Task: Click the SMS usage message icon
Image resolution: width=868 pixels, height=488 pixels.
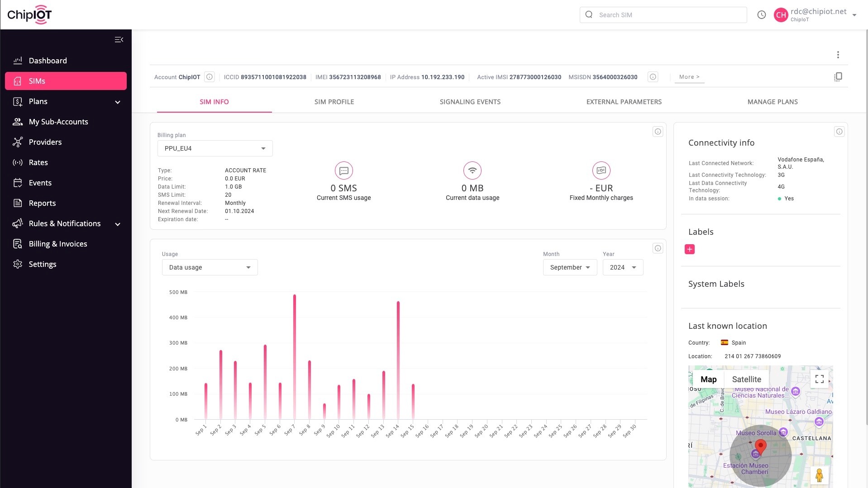Action: [344, 171]
